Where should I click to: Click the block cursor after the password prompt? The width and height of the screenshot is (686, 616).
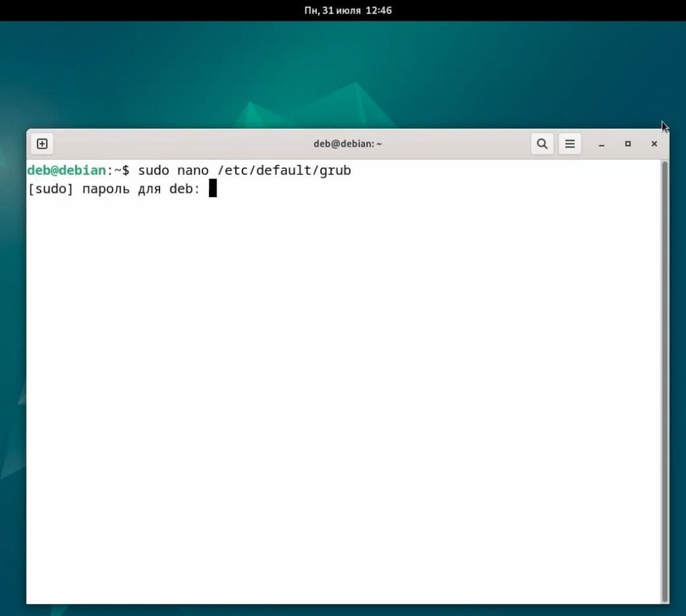212,189
